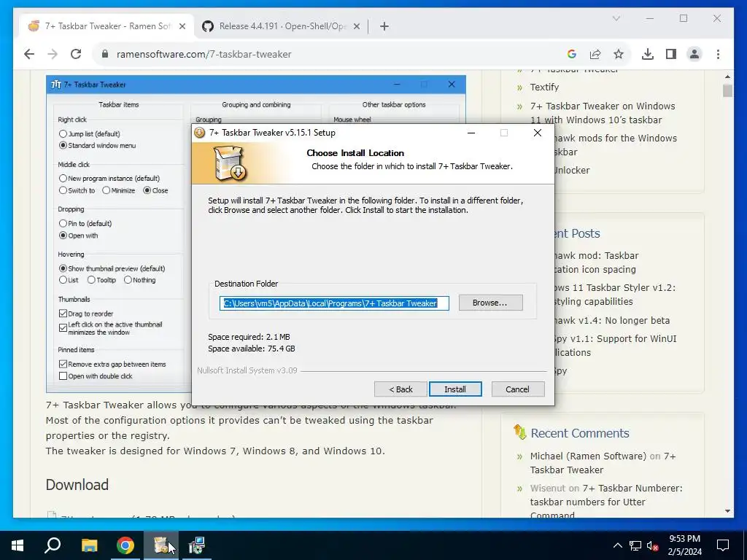Open the 'Windows 11 Taskbar Styler v1.2' post
747x560 pixels.
pos(614,295)
